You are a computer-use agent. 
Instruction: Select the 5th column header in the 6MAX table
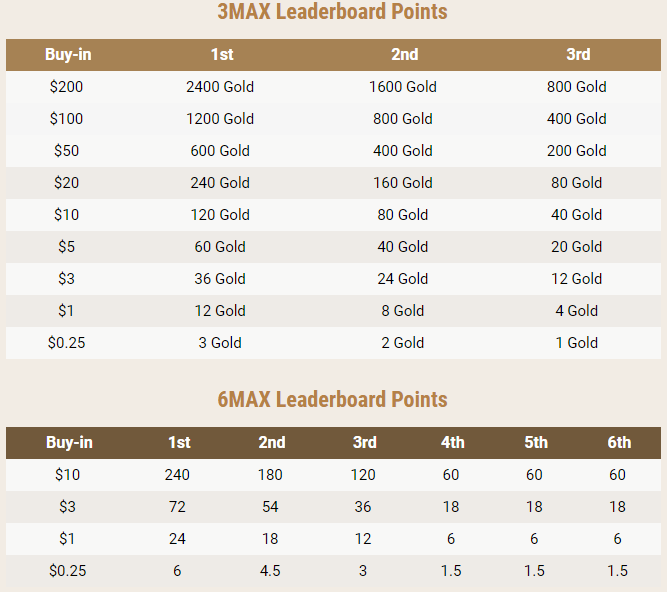point(536,443)
